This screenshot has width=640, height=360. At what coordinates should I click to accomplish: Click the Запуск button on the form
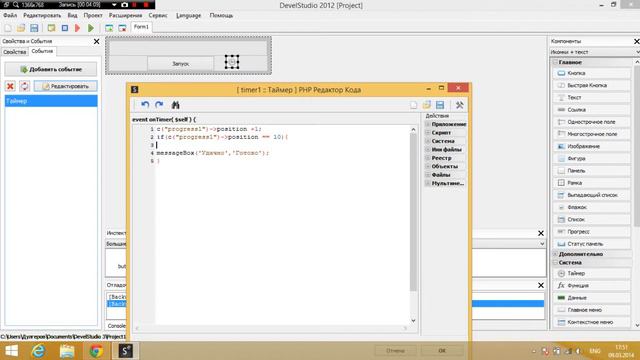(180, 64)
